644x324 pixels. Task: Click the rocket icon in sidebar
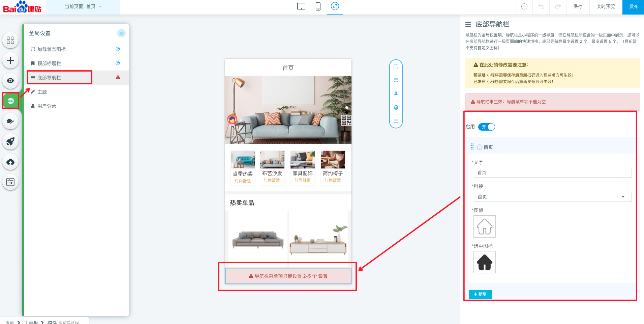coord(10,141)
